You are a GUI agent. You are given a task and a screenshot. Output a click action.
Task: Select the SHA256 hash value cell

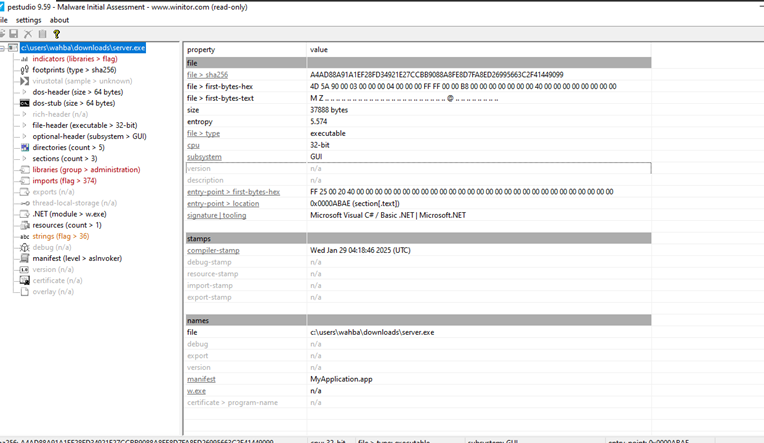click(x=437, y=75)
